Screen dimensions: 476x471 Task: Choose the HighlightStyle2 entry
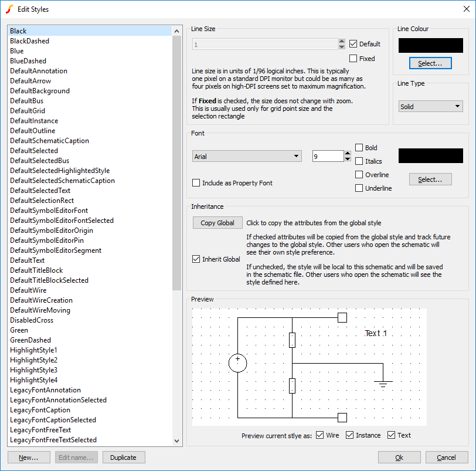click(x=33, y=360)
